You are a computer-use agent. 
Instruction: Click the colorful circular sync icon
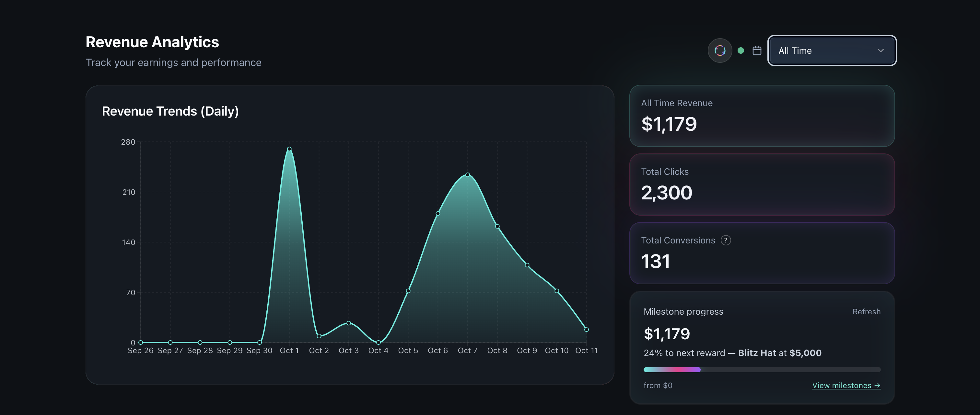(x=720, y=50)
